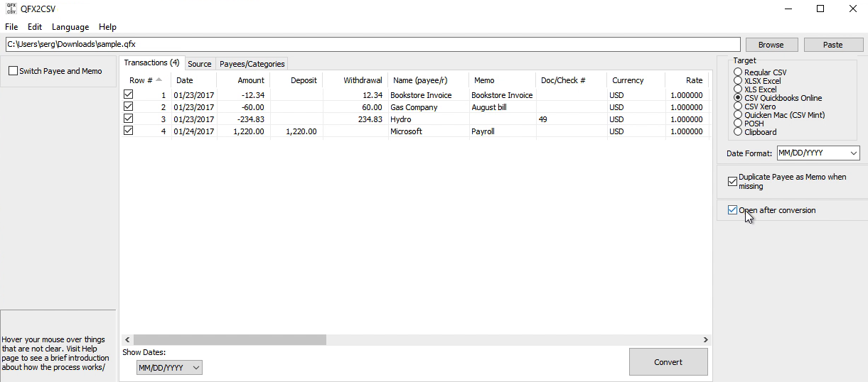Toggle Duplicate Payee as Memo when missing
The image size is (868, 382).
[x=732, y=182]
